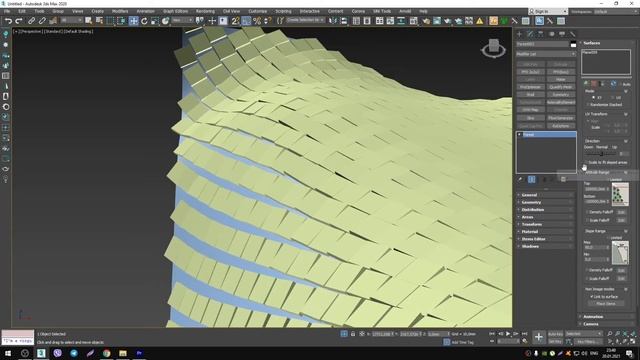
Task: Click the Shell modifier button
Action: (530, 95)
